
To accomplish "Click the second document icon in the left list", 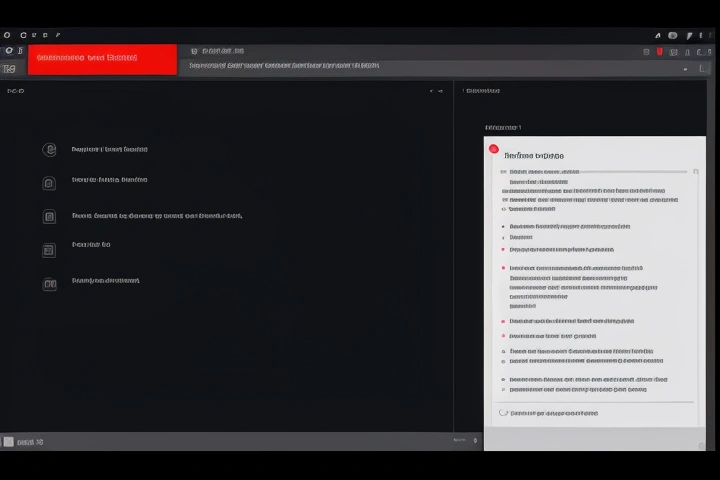I will click(x=49, y=183).
